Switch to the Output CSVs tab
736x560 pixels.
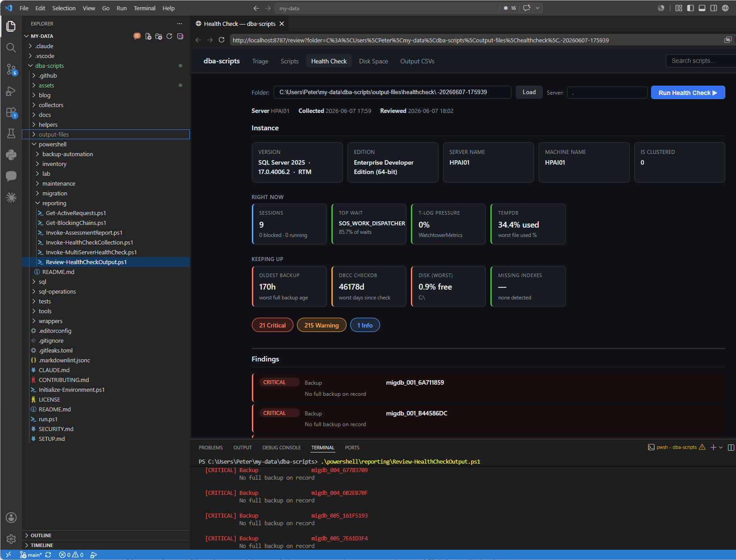(417, 61)
